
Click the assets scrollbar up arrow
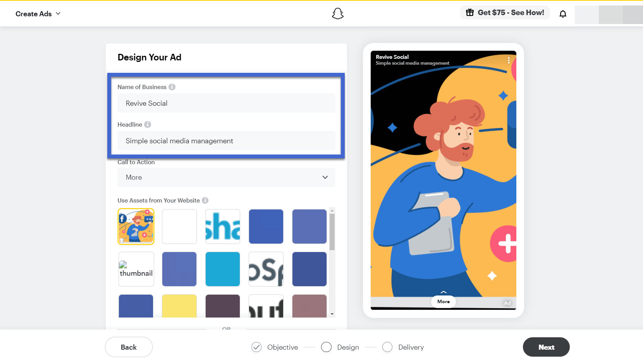click(x=332, y=211)
